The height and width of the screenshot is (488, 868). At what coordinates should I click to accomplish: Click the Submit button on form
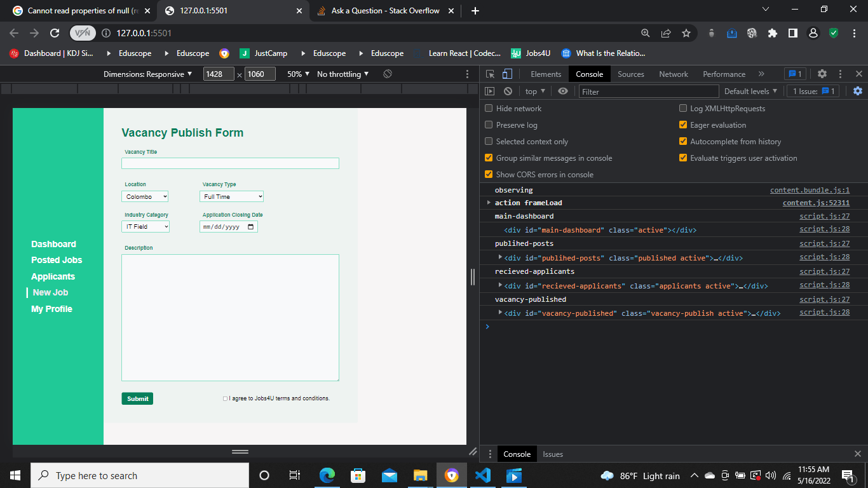tap(137, 399)
